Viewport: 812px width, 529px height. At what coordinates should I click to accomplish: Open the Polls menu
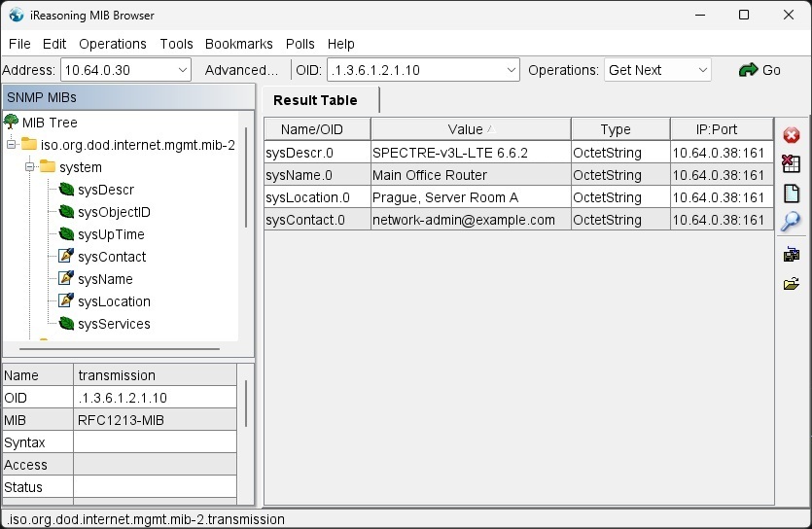click(300, 44)
